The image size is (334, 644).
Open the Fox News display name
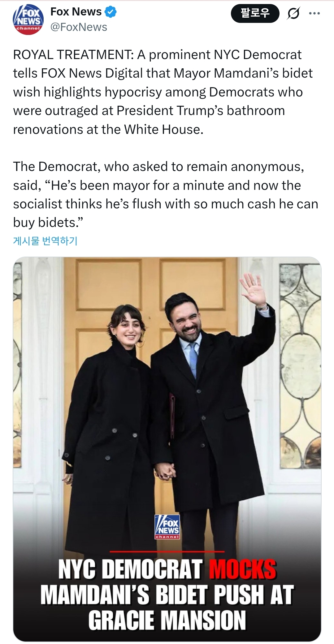tap(76, 12)
